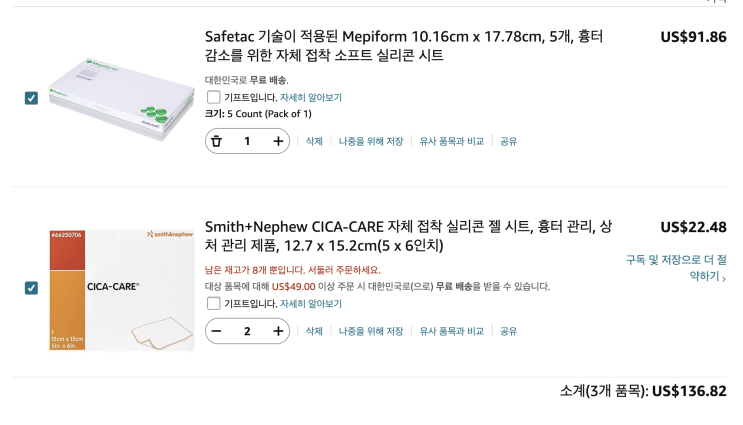Increase CICA-CARE quantity with plus icon
The height and width of the screenshot is (425, 743).
click(x=278, y=331)
